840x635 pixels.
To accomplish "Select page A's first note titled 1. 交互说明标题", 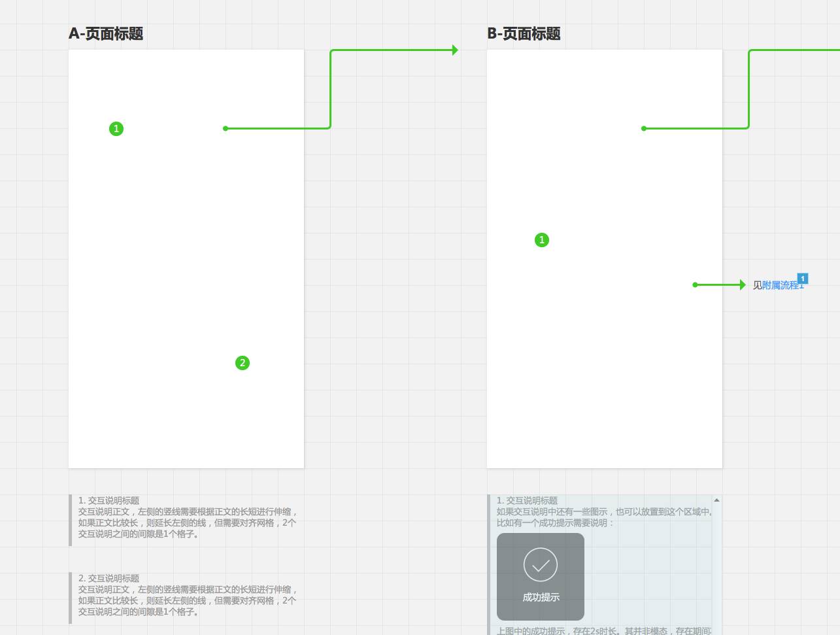I will coord(109,500).
